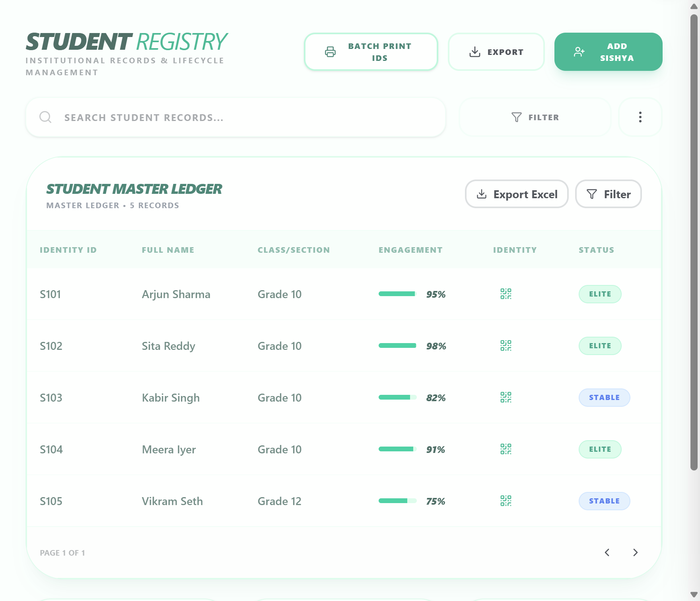Click ELITE badge for Meera Iyer

click(x=600, y=449)
